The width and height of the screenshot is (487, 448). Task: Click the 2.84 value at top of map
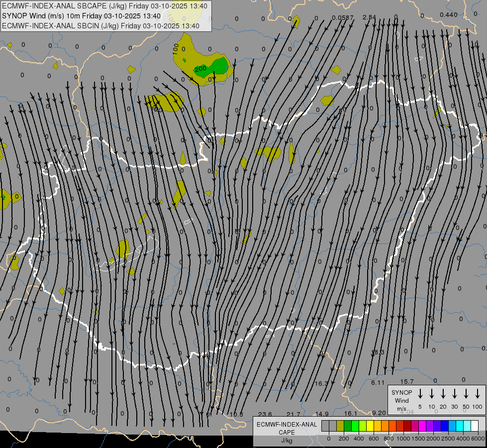coord(369,17)
